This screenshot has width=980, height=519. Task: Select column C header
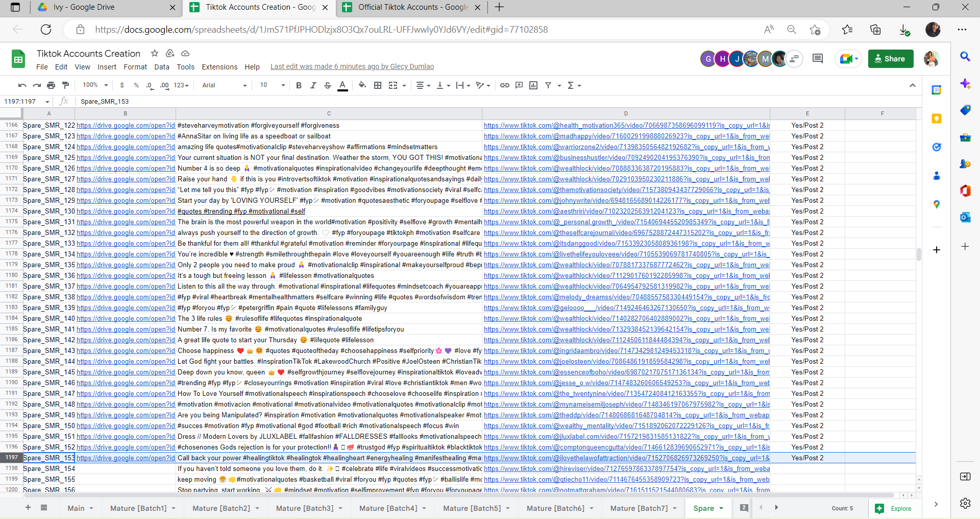(x=329, y=113)
